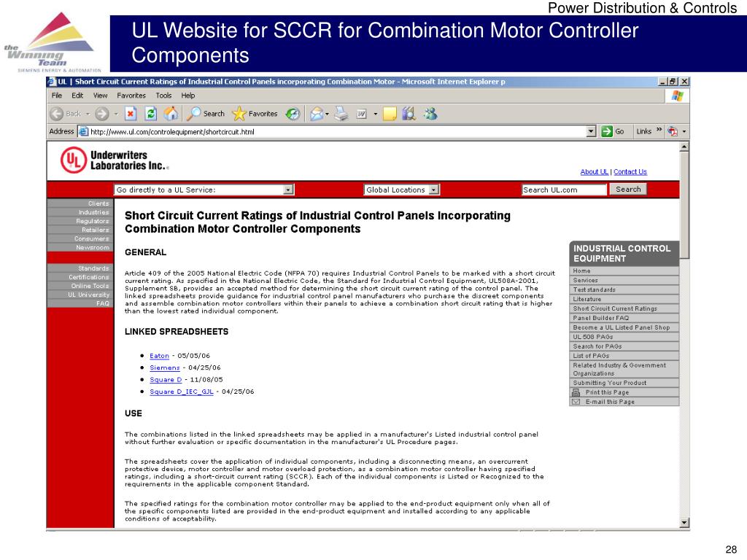
Task: Open the Address bar URL dropdown arrow
Action: (591, 131)
